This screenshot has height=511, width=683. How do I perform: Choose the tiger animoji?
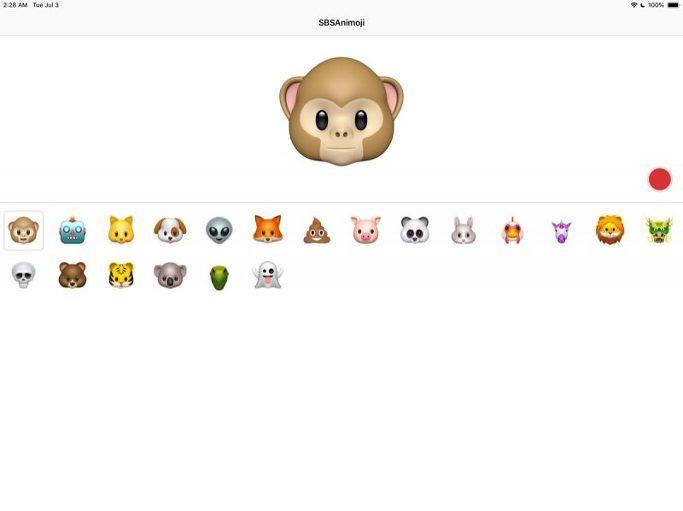(x=121, y=275)
